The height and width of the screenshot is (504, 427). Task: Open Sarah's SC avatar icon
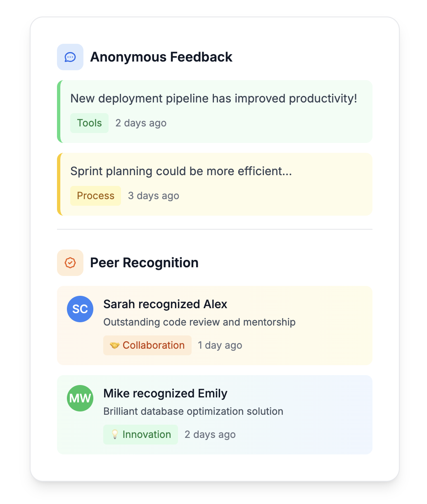click(80, 309)
